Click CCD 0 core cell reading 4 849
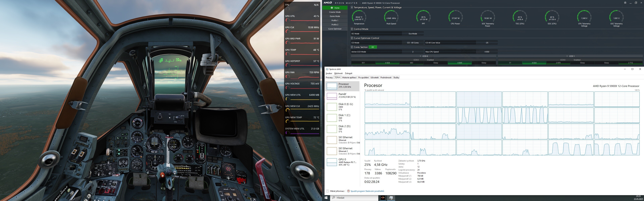The image size is (644, 201). tap(460, 63)
